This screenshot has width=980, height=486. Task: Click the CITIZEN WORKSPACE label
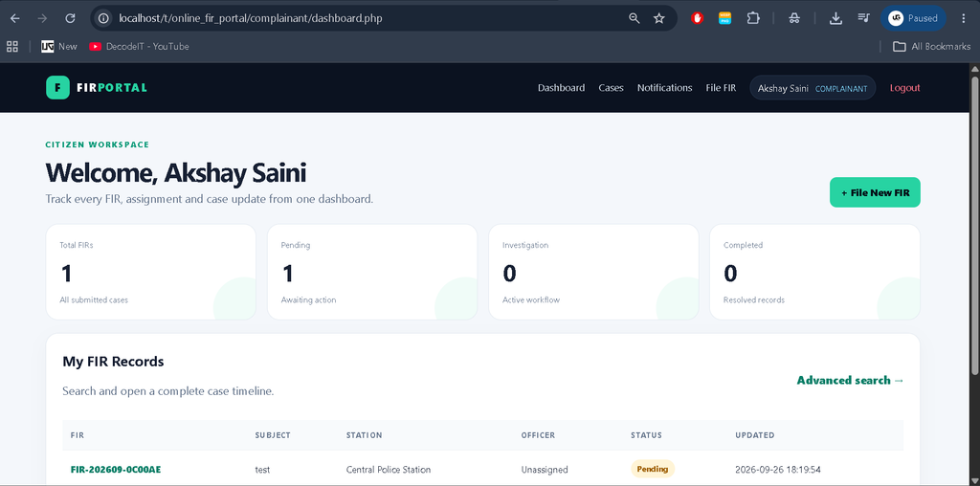(x=98, y=144)
